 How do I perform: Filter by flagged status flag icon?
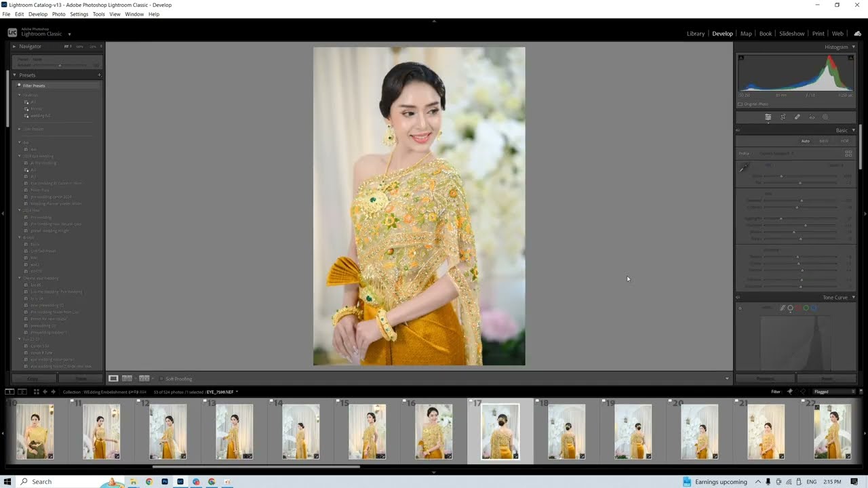coord(790,392)
